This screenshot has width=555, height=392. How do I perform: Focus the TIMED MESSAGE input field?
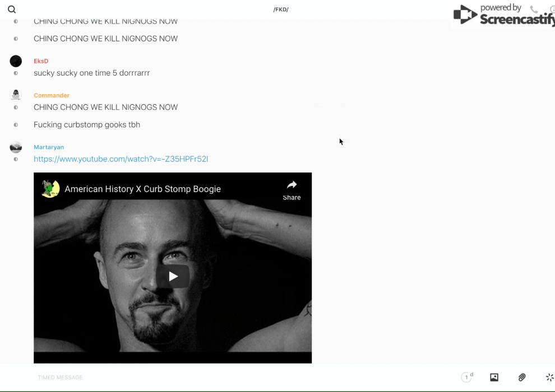coord(224,377)
